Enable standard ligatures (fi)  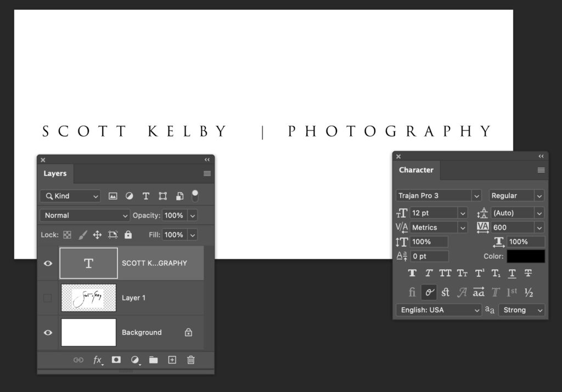pos(412,292)
